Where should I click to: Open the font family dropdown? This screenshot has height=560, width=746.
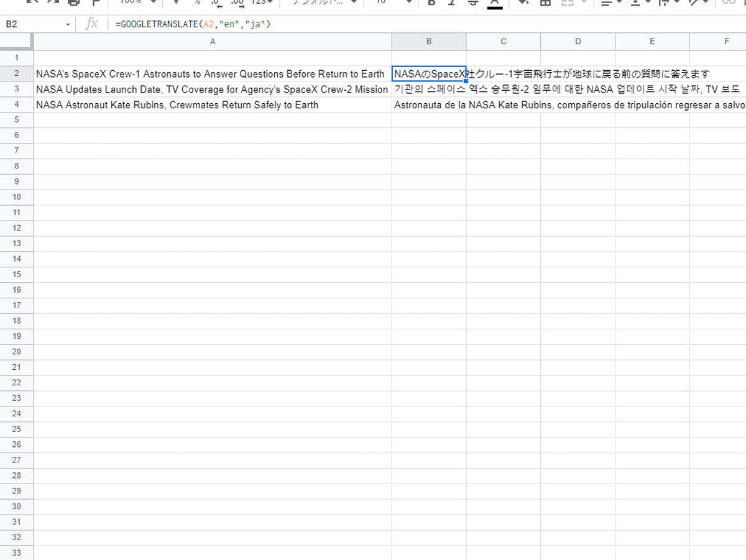[325, 2]
